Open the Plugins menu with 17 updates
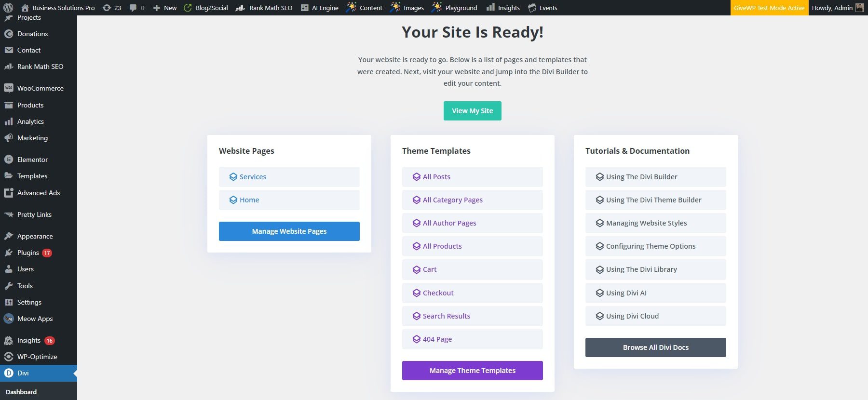This screenshot has width=868, height=400. [28, 253]
